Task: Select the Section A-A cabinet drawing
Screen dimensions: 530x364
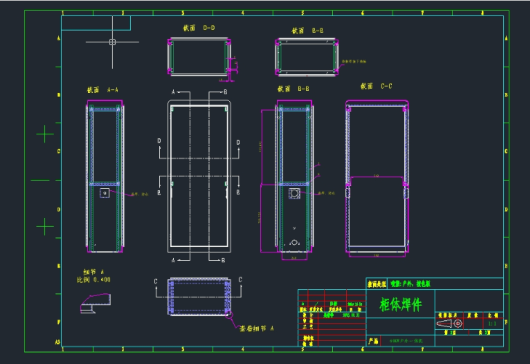Action: pyautogui.click(x=105, y=176)
